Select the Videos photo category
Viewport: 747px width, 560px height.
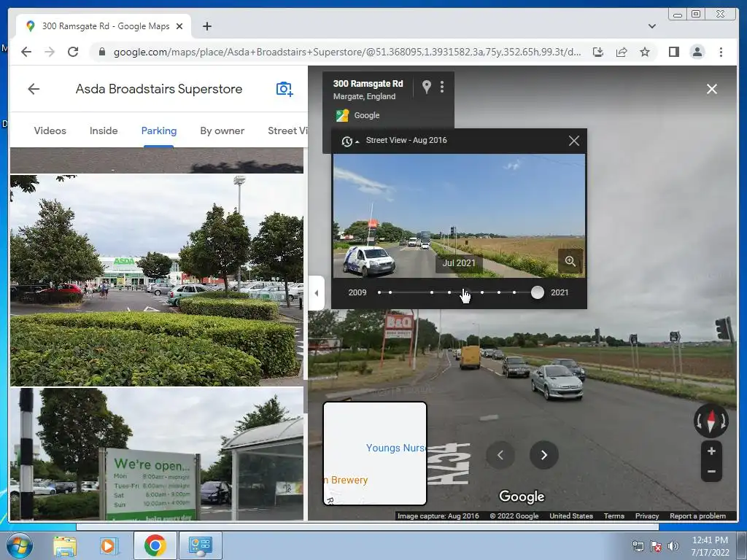tap(50, 131)
